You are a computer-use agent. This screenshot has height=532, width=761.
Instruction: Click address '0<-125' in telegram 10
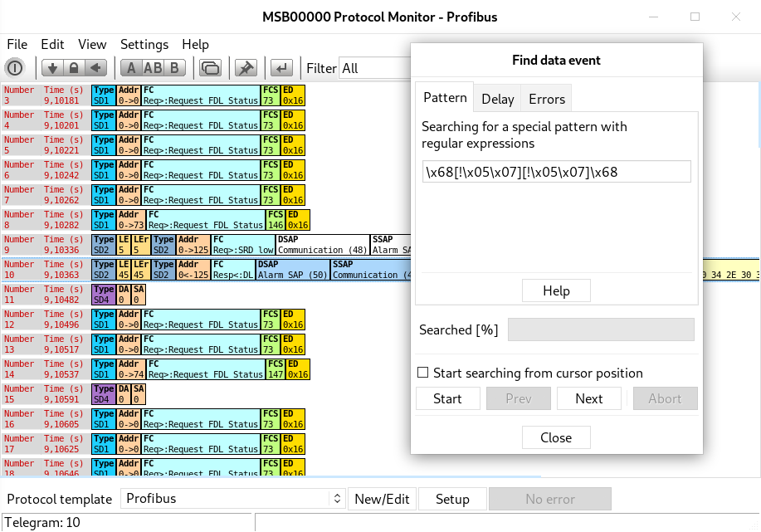[193, 275]
